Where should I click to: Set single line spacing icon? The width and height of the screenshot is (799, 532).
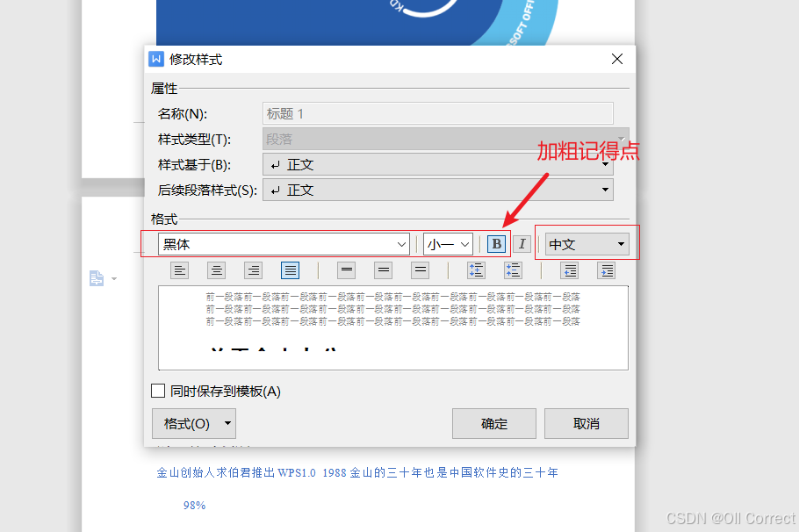pos(347,270)
